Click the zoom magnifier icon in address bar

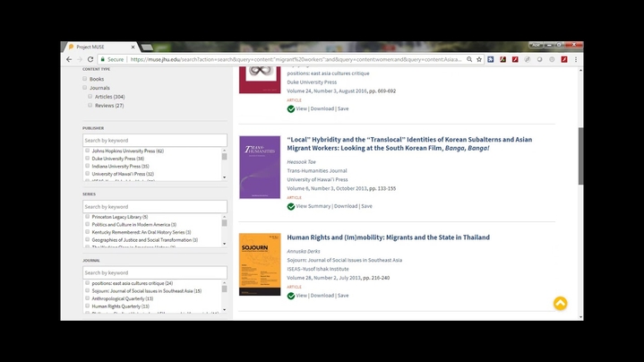click(469, 59)
